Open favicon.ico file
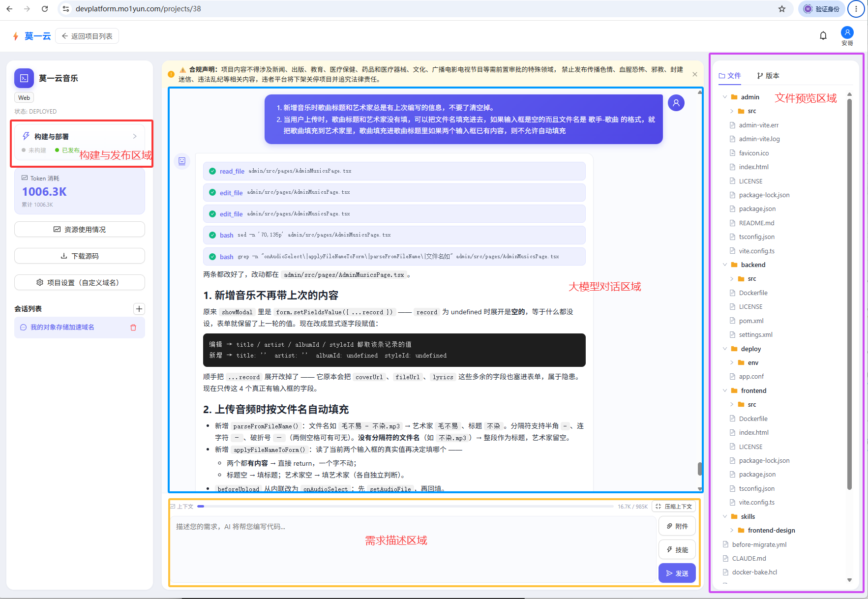This screenshot has height=599, width=868. tap(753, 153)
